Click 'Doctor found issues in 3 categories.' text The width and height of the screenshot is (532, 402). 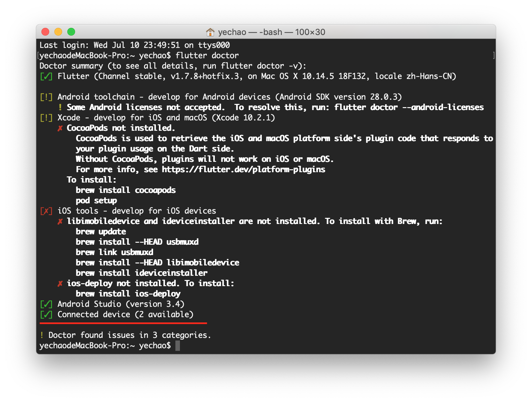[130, 335]
